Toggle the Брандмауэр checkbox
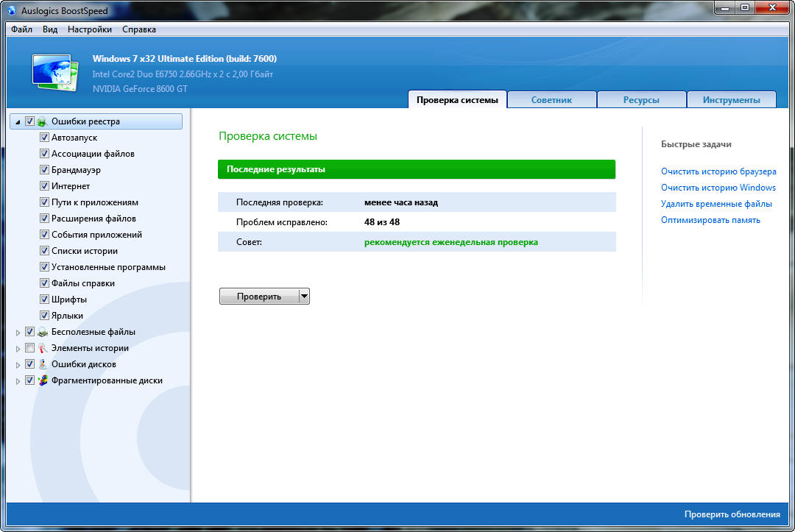 tap(44, 170)
